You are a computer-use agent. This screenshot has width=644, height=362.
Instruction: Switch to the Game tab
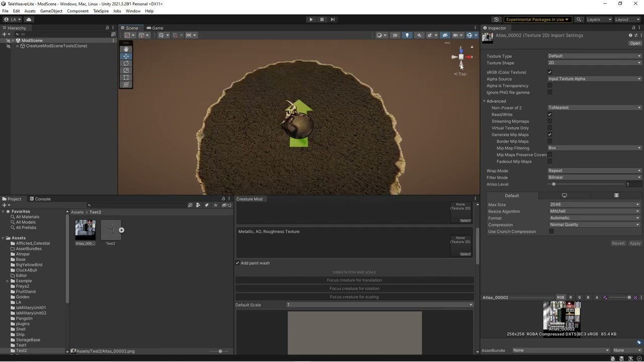tap(155, 28)
